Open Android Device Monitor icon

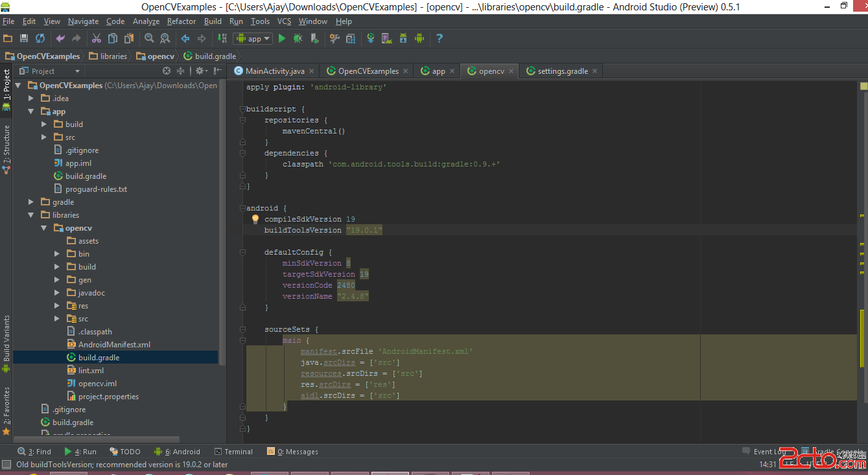(419, 38)
